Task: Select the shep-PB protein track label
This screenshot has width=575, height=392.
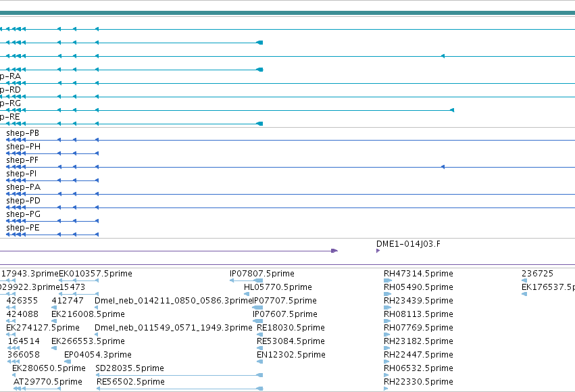Action: tap(22, 133)
